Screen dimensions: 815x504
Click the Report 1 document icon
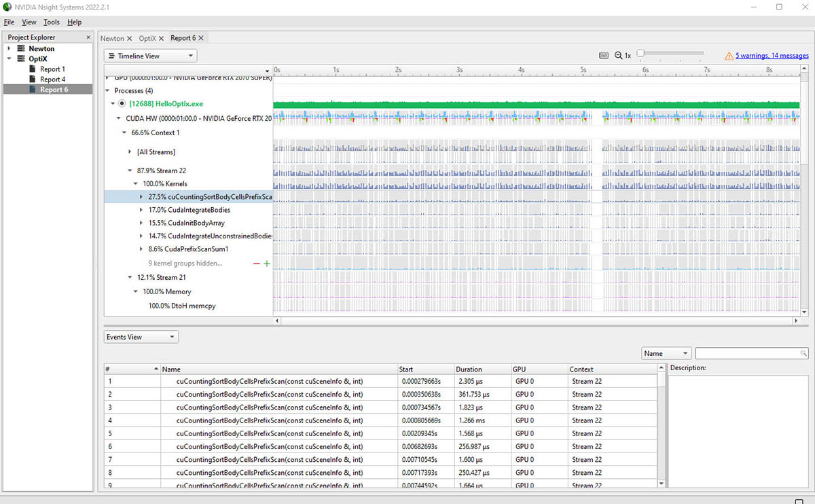(x=33, y=69)
